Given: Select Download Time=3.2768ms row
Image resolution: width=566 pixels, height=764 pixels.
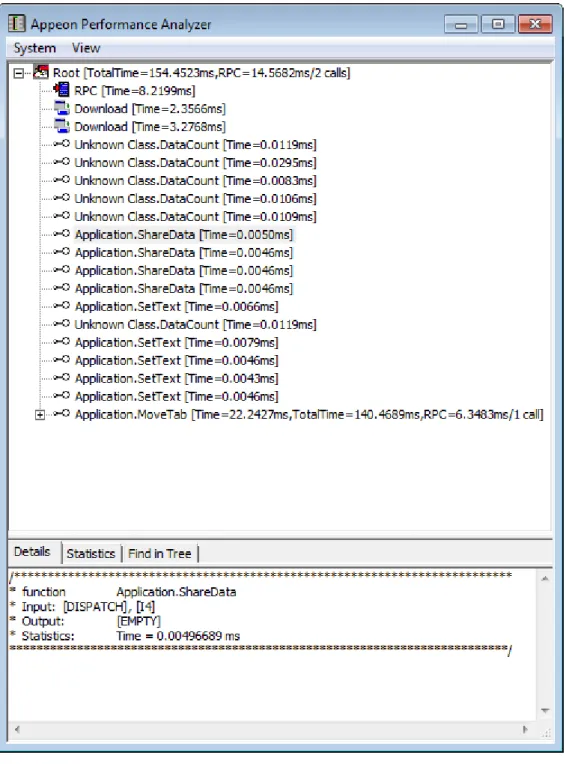Looking at the screenshot, I should click(150, 127).
